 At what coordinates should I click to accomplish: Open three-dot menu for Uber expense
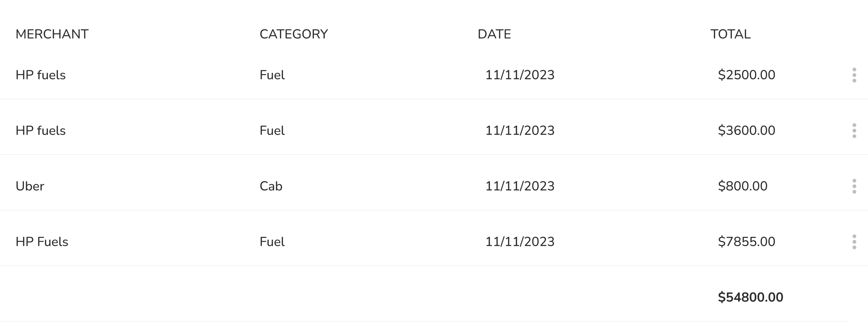pyautogui.click(x=854, y=186)
